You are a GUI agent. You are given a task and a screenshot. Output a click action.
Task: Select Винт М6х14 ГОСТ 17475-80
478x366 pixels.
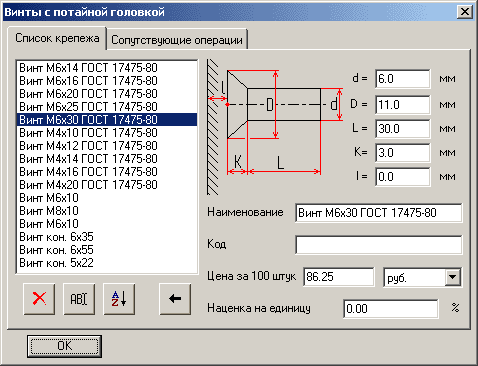pyautogui.click(x=107, y=68)
